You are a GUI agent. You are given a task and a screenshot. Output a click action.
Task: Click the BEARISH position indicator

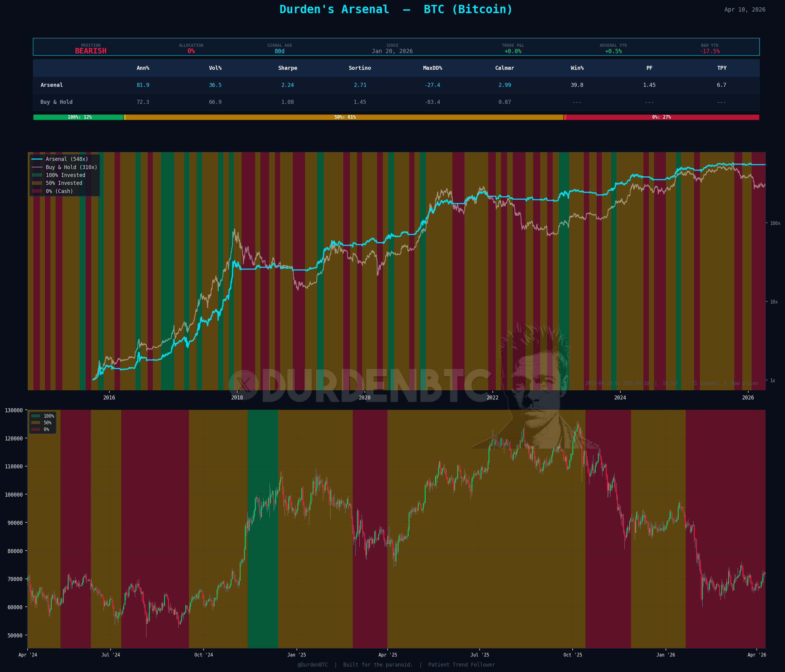pos(91,51)
